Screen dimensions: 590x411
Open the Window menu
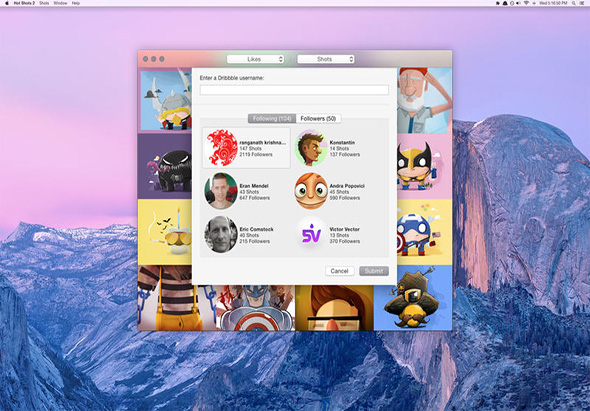60,3
